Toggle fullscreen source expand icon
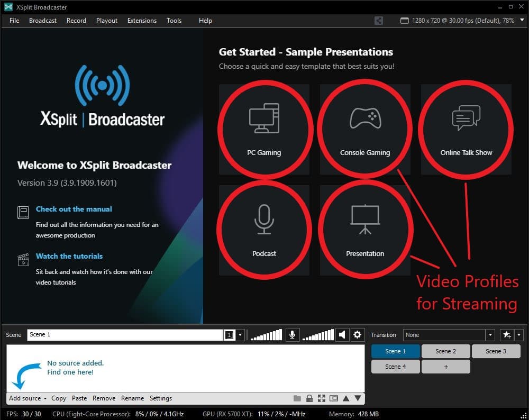Screen dimensions: 529x420 coord(322,398)
